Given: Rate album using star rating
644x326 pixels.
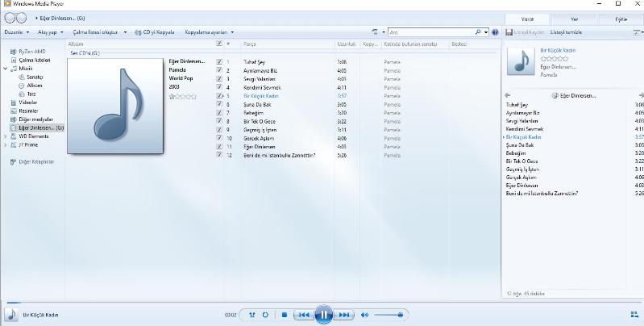Looking at the screenshot, I should click(x=183, y=96).
